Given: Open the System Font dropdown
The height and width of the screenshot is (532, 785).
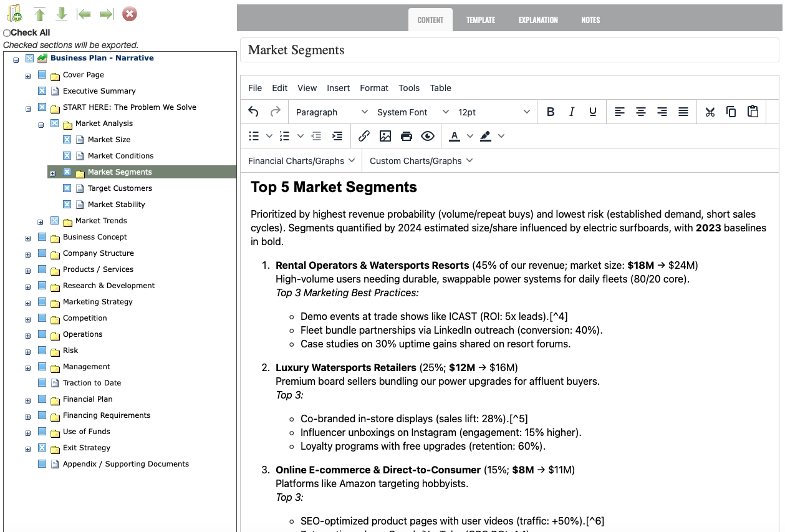Looking at the screenshot, I should pyautogui.click(x=413, y=112).
